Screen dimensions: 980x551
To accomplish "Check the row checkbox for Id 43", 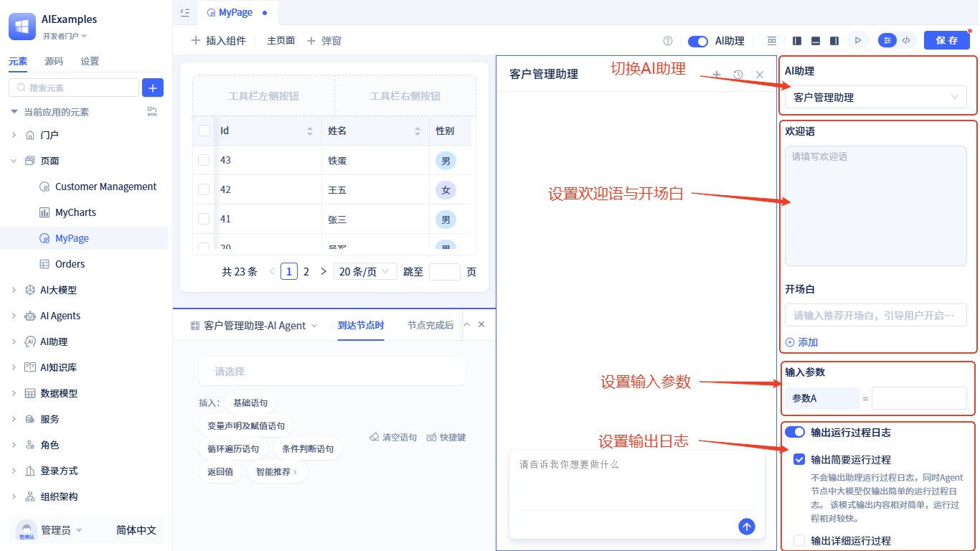I will 204,160.
